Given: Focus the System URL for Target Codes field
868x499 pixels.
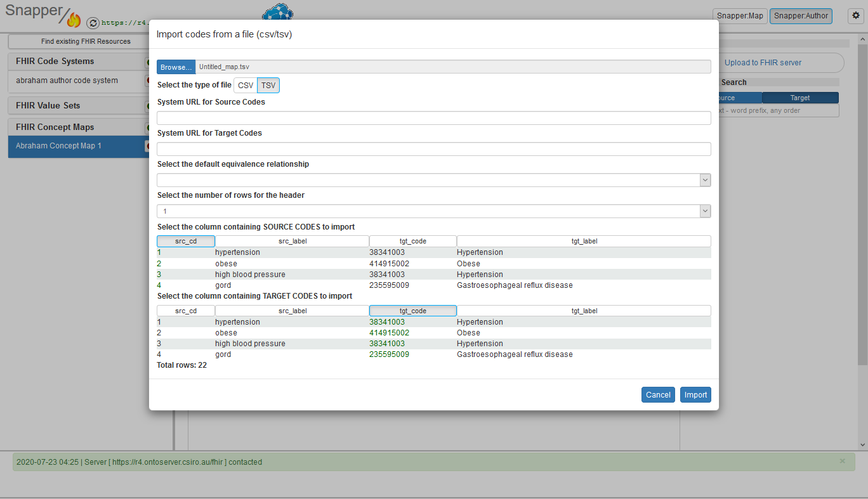Looking at the screenshot, I should point(433,149).
